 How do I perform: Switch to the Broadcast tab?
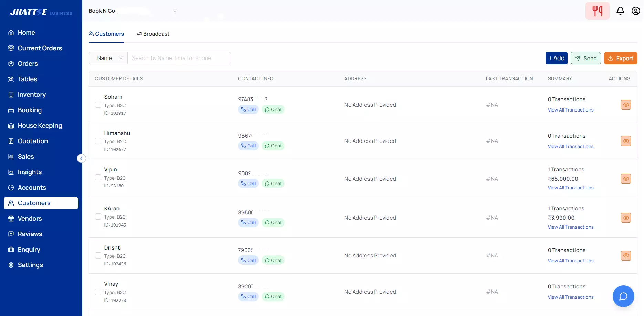pyautogui.click(x=153, y=34)
